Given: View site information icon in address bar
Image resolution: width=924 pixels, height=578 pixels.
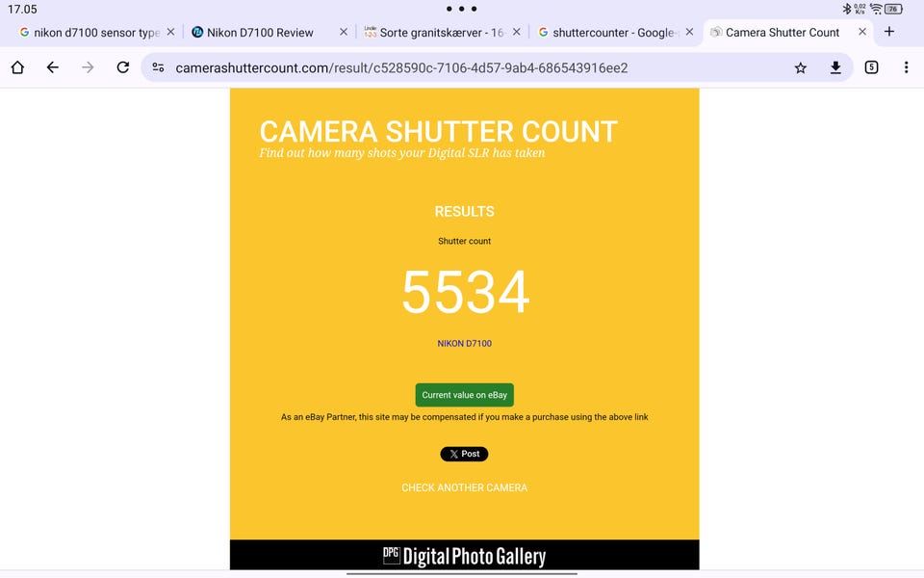Looking at the screenshot, I should click(158, 67).
